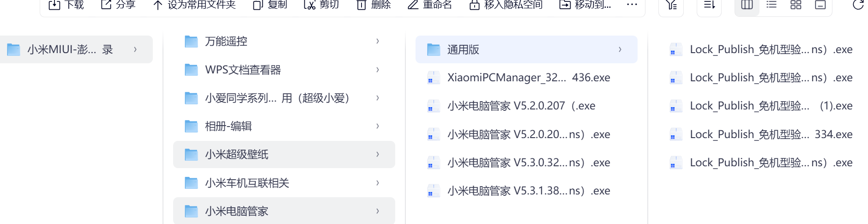
Task: Move selection into 移入隐私空间
Action: pyautogui.click(x=506, y=5)
